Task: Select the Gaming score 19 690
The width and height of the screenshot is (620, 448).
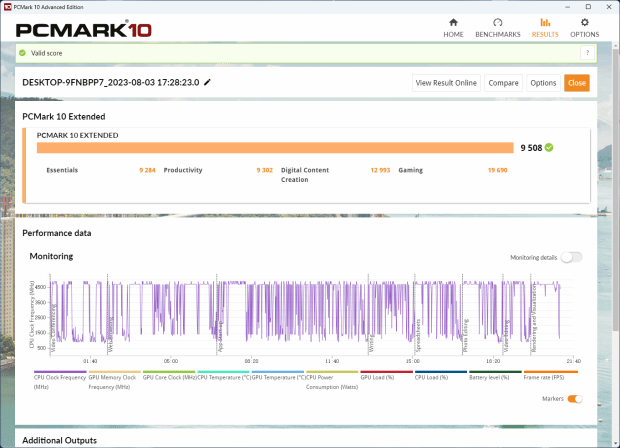Action: 497,170
